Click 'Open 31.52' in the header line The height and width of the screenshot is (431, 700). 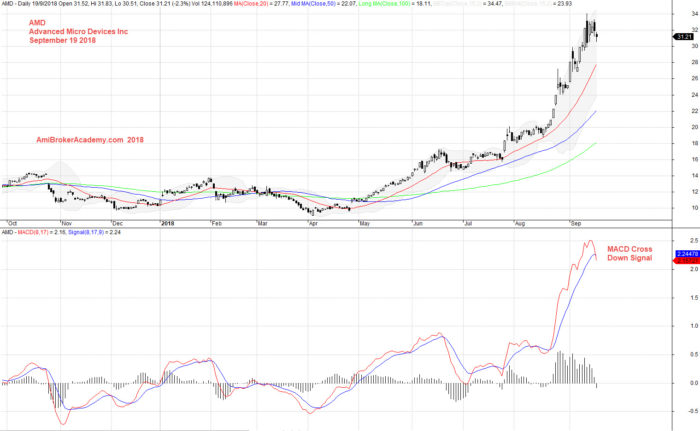(73, 4)
